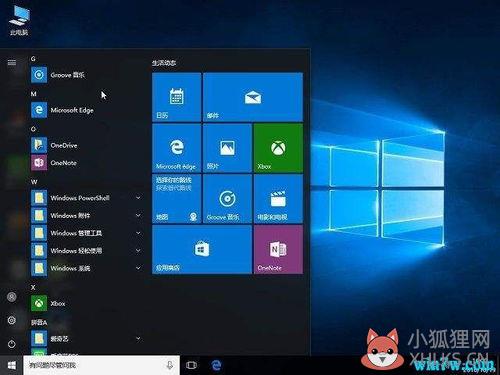Image resolution: width=500 pixels, height=375 pixels.
Task: Open the Windows system folder icon
Action: tap(39, 268)
